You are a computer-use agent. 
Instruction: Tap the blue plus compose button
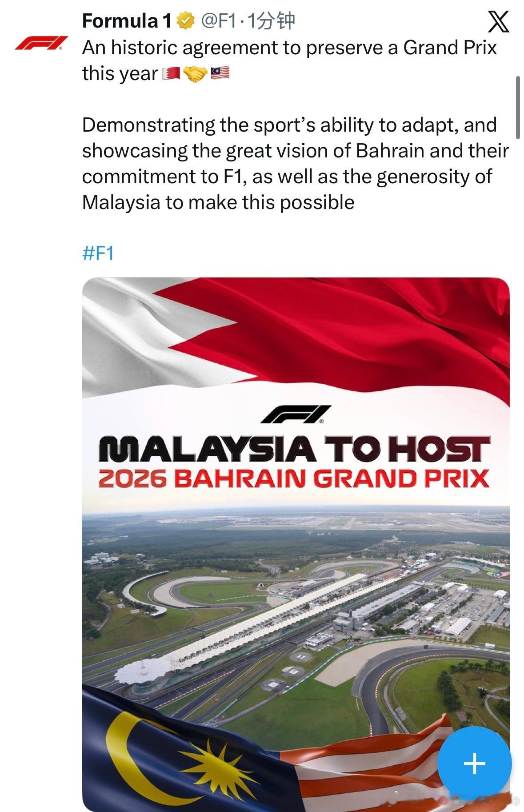coord(474,763)
